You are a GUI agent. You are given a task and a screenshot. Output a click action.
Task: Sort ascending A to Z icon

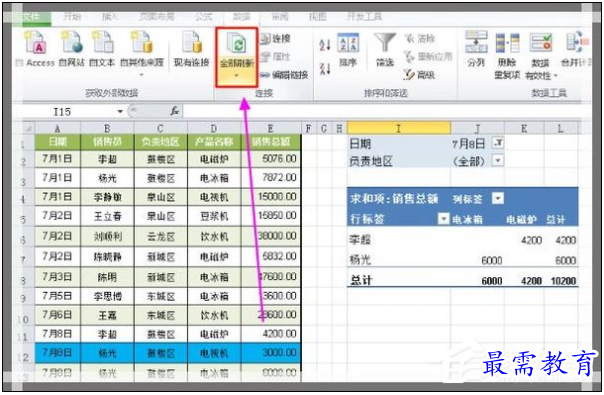click(325, 45)
